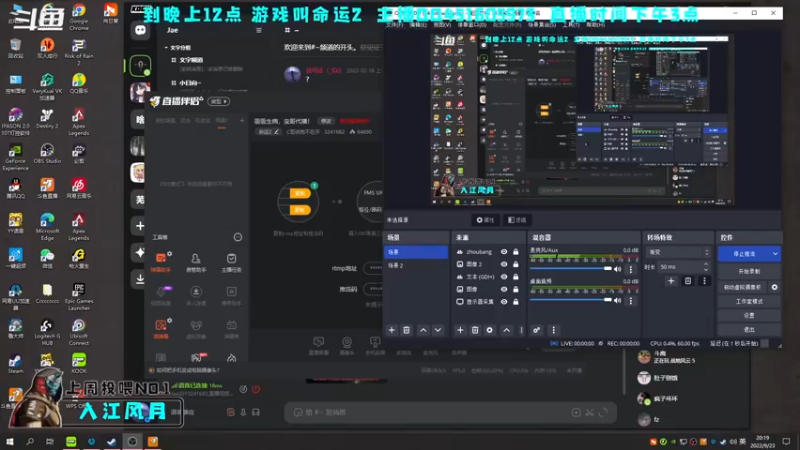Open the 主播任务 tool in 直播伴侣 toolbox

(x=231, y=262)
